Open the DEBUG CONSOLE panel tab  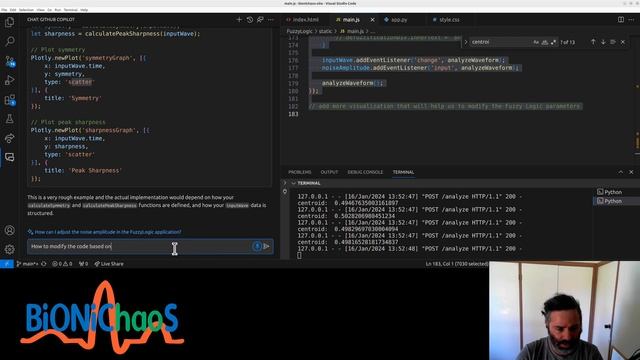click(x=365, y=172)
